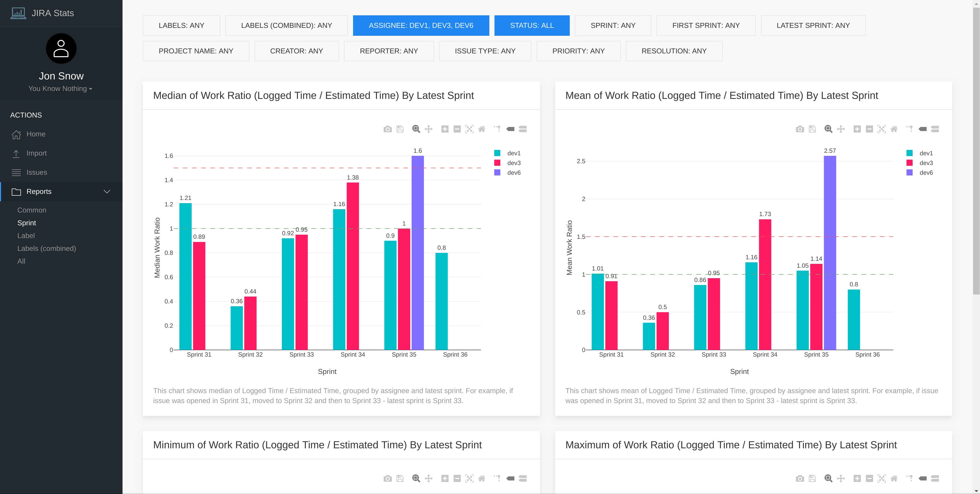Click dev1 color swatch in Mean legend
980x494 pixels.
point(910,153)
